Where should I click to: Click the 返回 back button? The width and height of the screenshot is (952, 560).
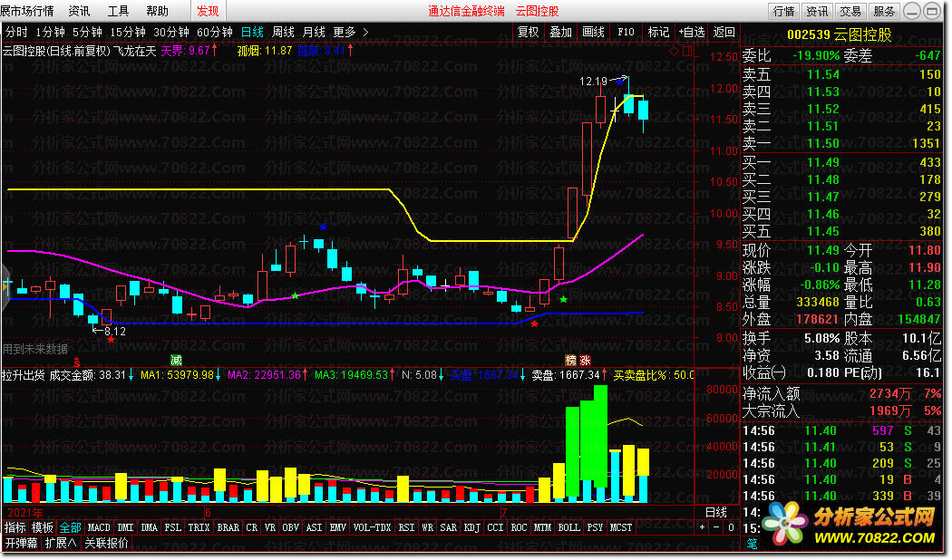(724, 32)
